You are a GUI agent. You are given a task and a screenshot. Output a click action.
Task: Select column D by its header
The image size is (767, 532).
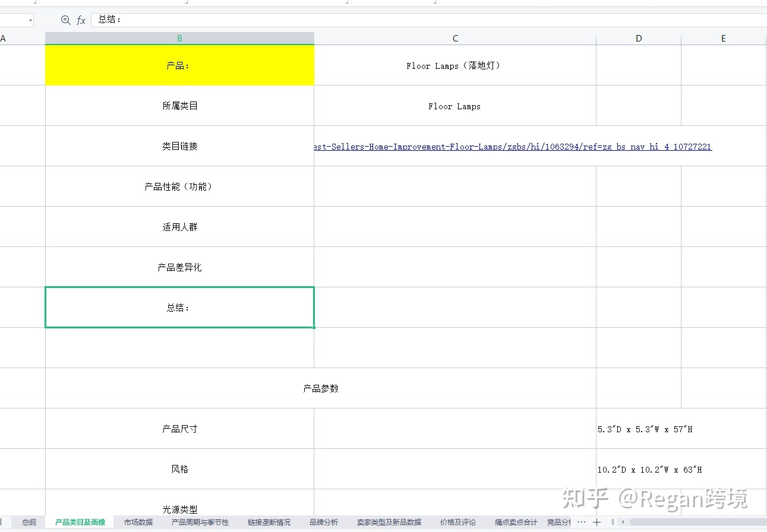coord(639,39)
